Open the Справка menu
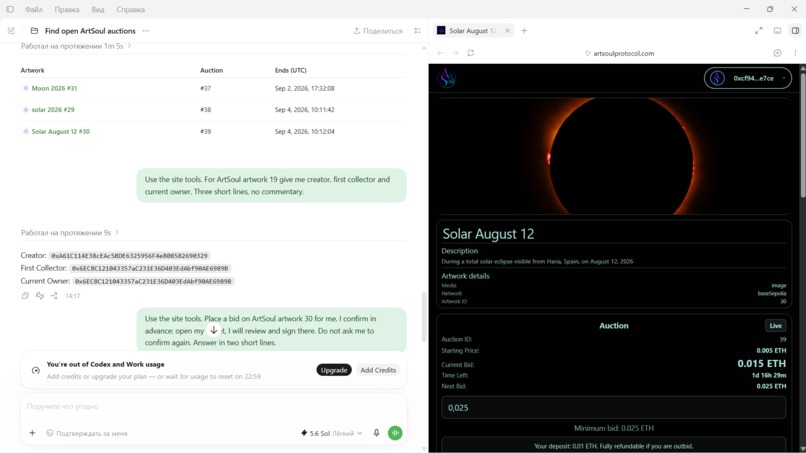This screenshot has width=806, height=453. (131, 9)
